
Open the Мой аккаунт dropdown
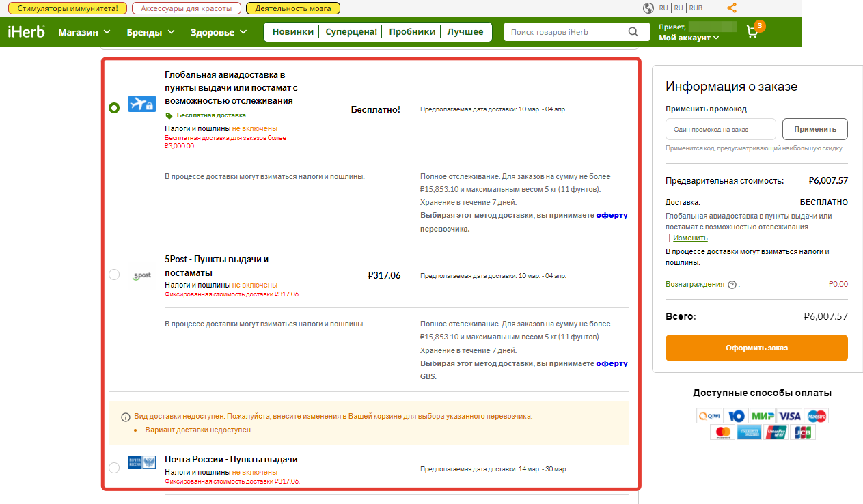click(x=689, y=38)
